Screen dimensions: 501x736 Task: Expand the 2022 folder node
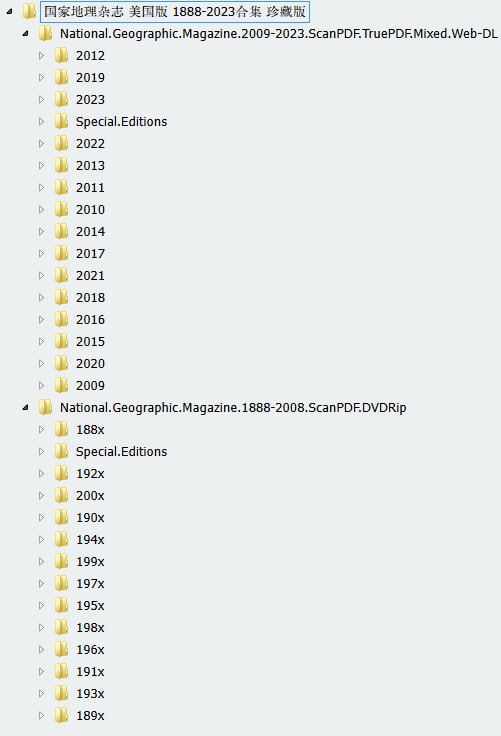(x=41, y=144)
